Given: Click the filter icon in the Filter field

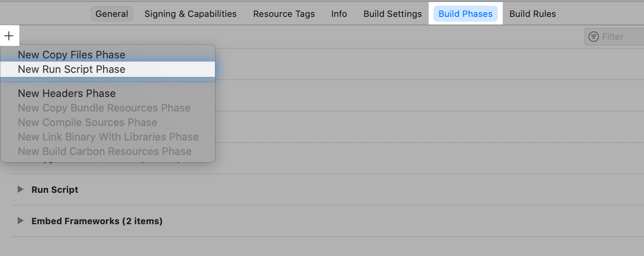Looking at the screenshot, I should tap(593, 37).
